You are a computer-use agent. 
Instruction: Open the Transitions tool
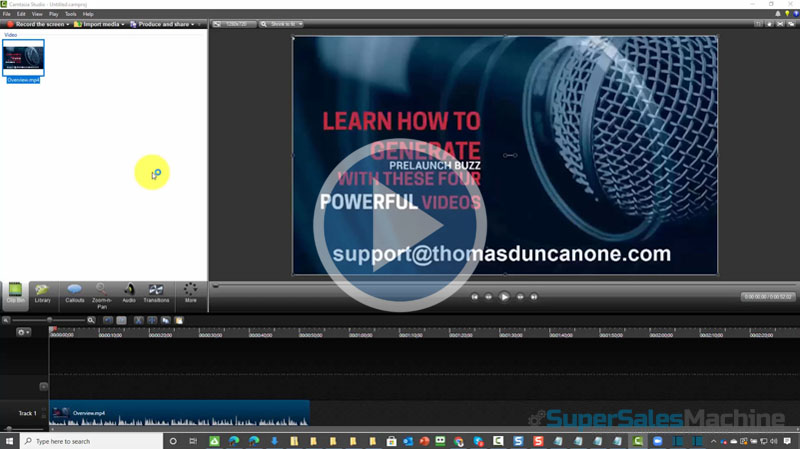[156, 293]
